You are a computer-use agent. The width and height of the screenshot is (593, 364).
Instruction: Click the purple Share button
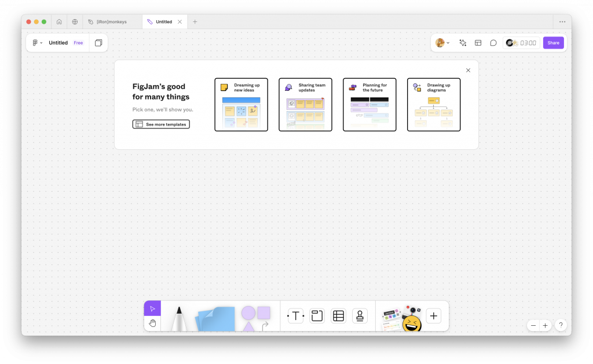(x=553, y=43)
